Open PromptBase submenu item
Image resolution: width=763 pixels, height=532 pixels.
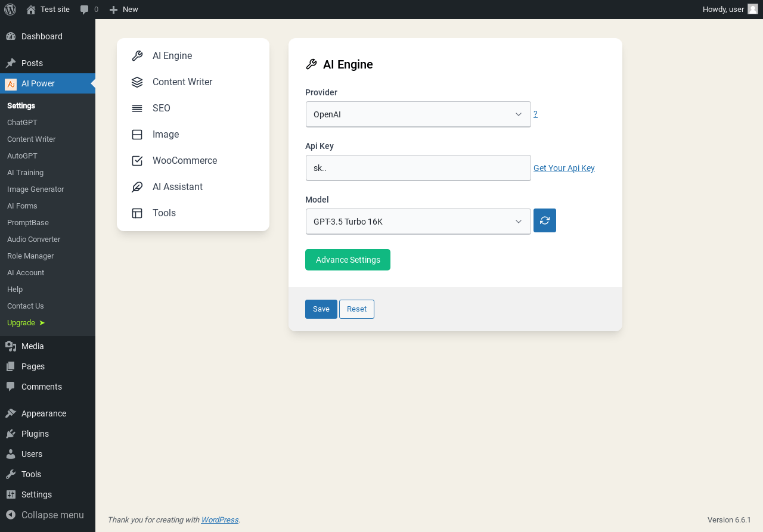coord(48,222)
